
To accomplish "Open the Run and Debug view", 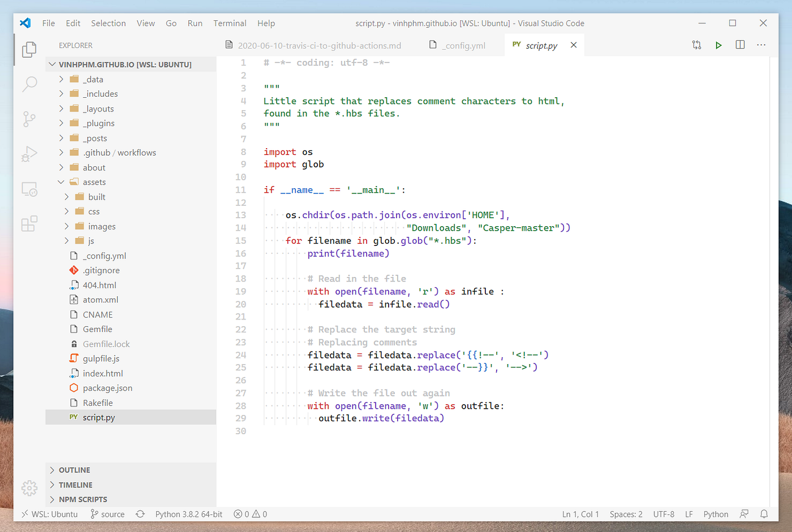I will click(28, 154).
